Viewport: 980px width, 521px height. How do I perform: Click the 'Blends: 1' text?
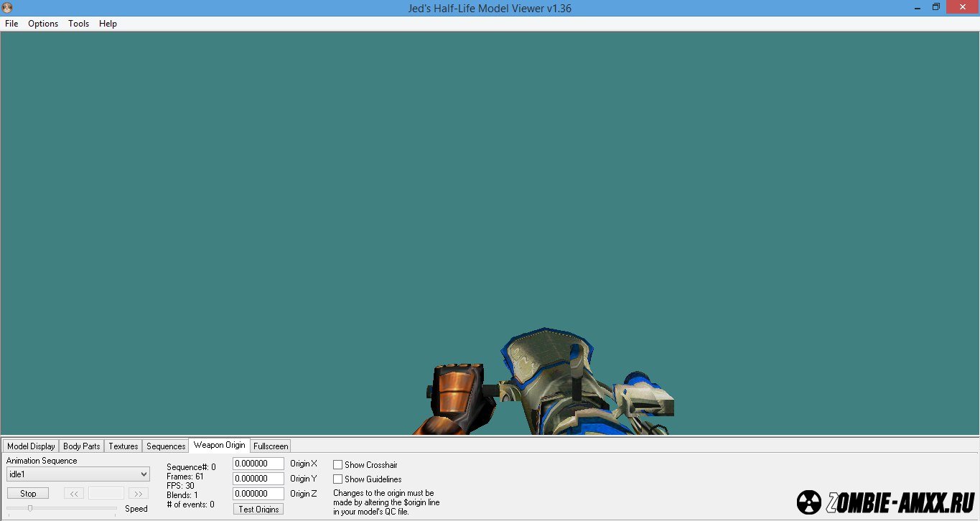[x=182, y=495]
